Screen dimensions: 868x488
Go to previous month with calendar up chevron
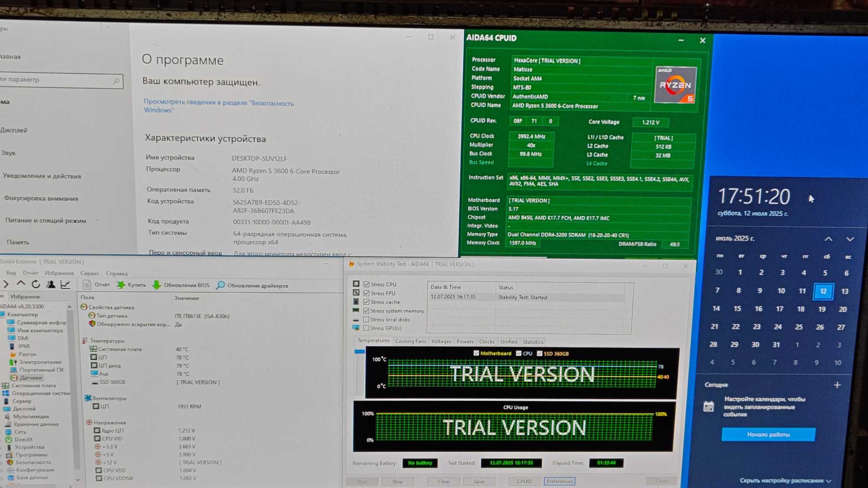click(829, 239)
